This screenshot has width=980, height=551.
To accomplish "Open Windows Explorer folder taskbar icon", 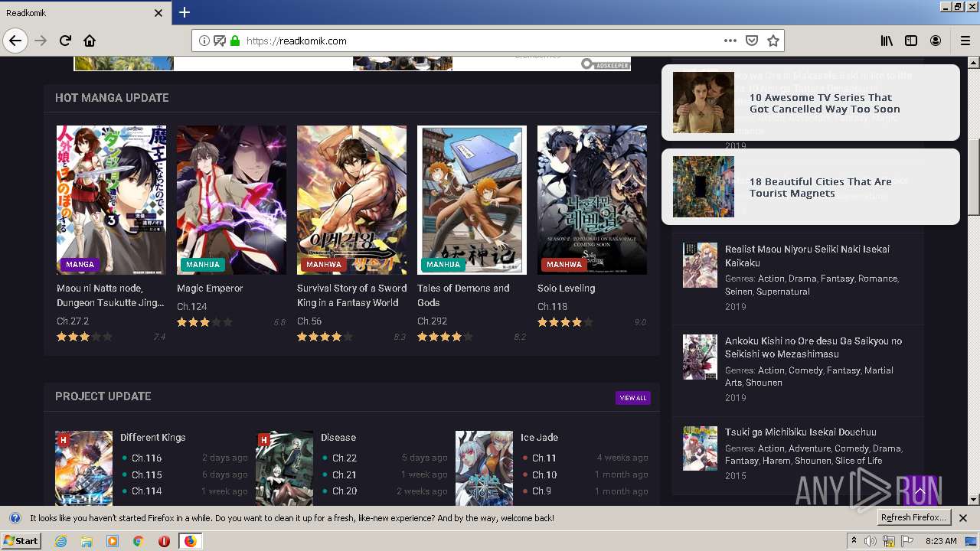I will point(87,541).
